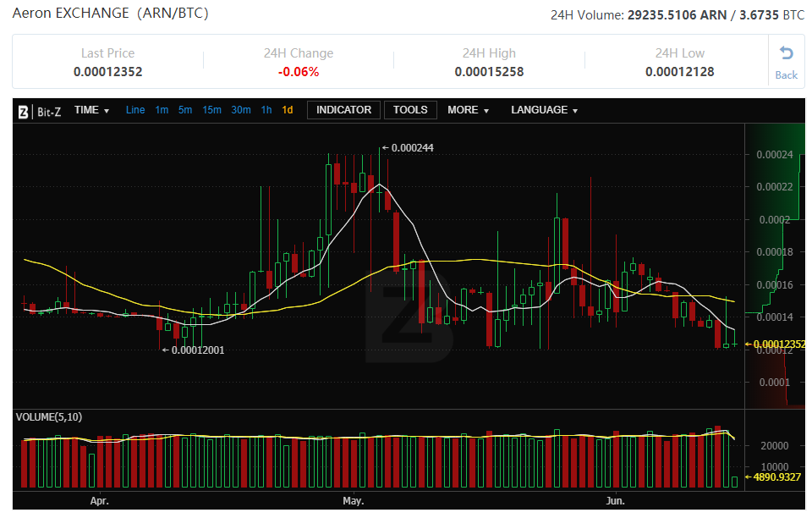Switch to the 30m interval
Image resolution: width=812 pixels, height=518 pixels.
click(241, 110)
